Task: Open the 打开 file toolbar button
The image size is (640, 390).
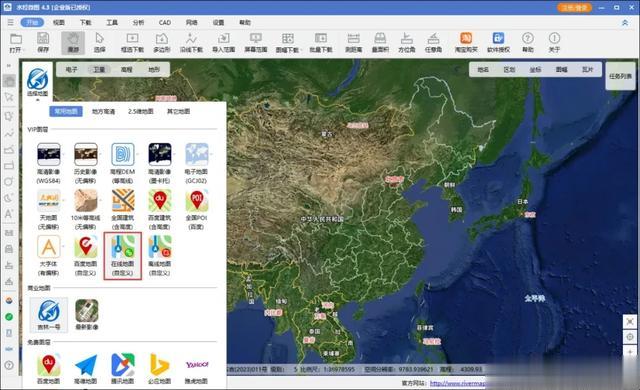Action: [x=16, y=42]
